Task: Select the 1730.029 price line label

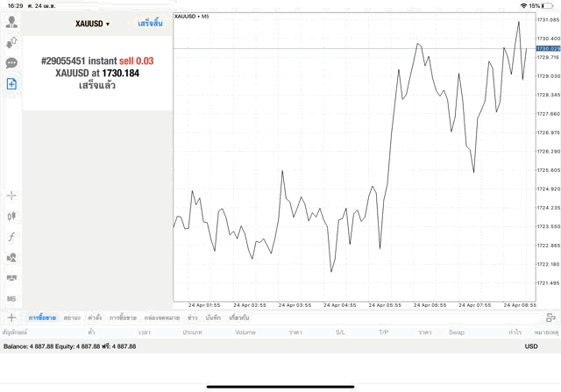Action: click(548, 48)
